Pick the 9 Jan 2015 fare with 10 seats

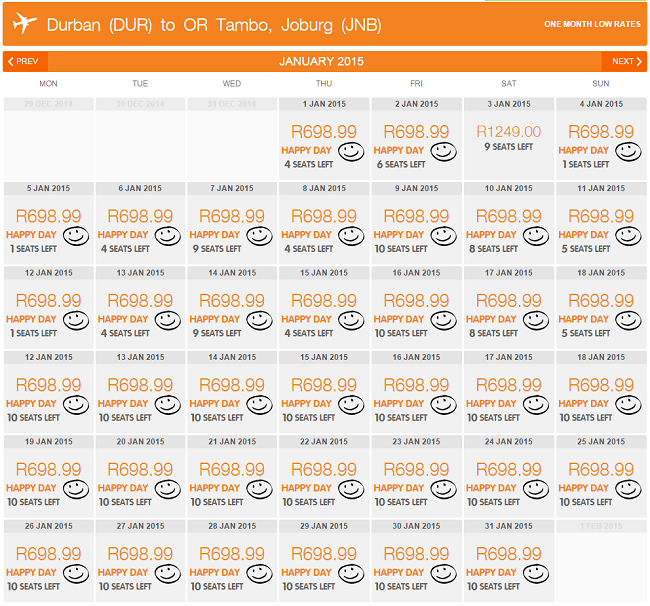pos(416,223)
